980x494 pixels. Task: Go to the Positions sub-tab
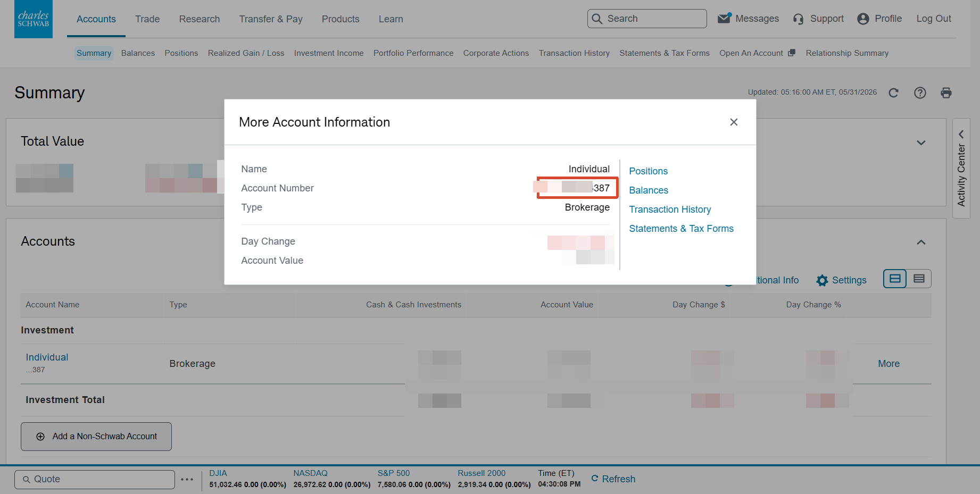[181, 53]
